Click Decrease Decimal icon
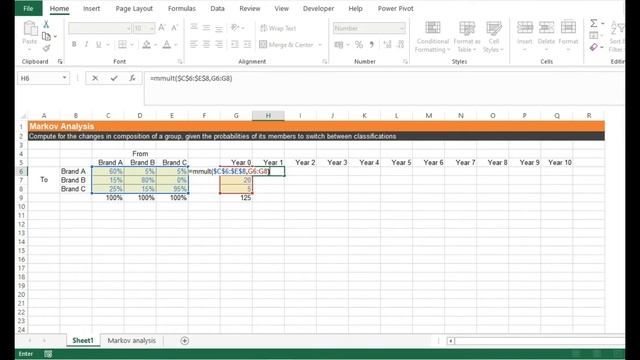The width and height of the screenshot is (640, 360). (x=400, y=44)
